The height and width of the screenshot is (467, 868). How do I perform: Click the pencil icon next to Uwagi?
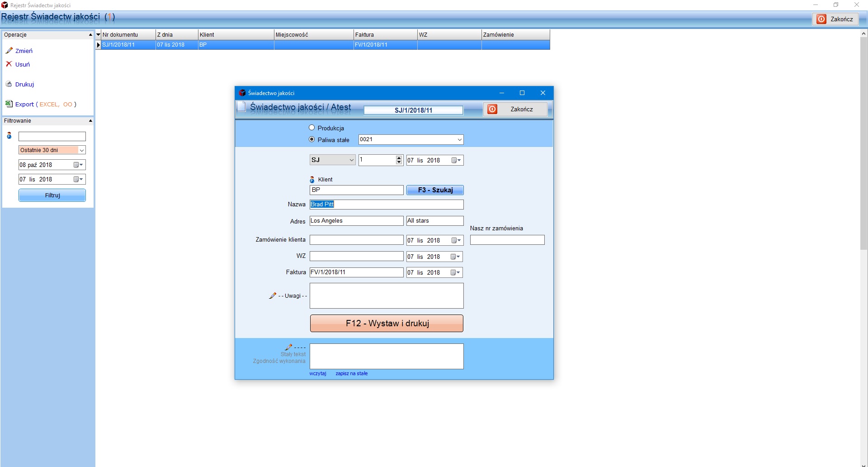(273, 295)
